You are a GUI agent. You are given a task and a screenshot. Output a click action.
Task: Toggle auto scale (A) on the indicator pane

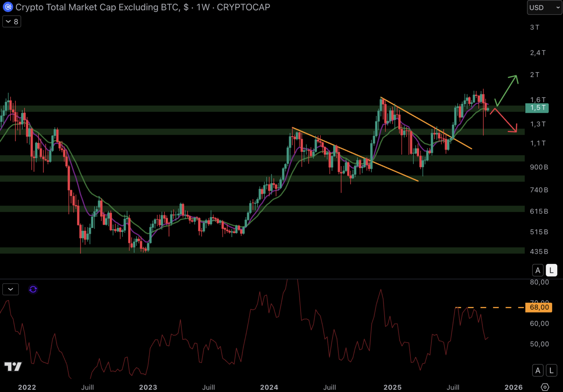(538, 371)
